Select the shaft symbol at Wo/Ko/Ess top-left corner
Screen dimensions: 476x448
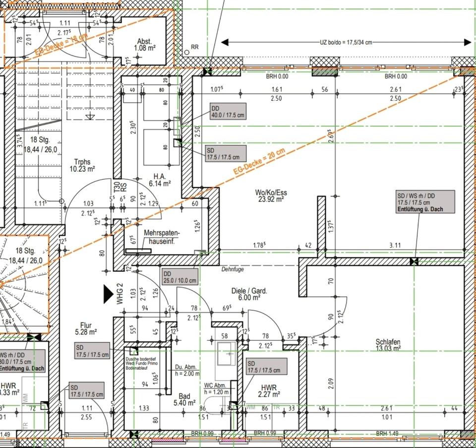pyautogui.click(x=207, y=72)
